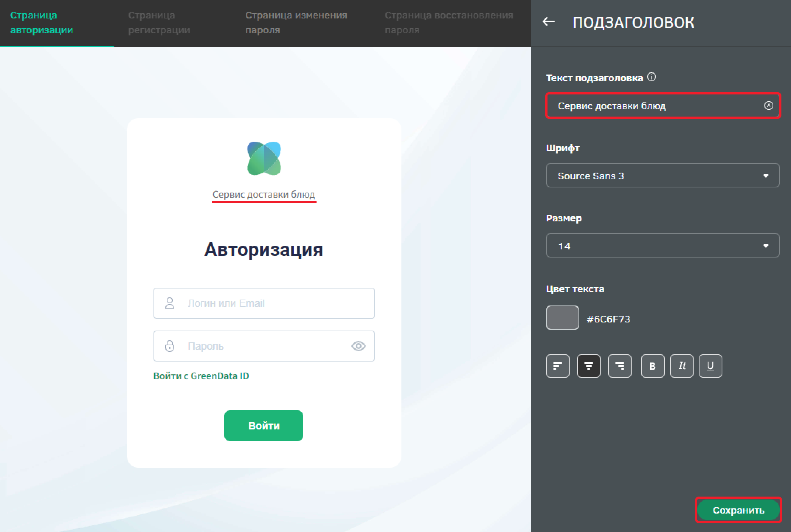Align the subtitle text right
This screenshot has width=791, height=532.
(619, 366)
